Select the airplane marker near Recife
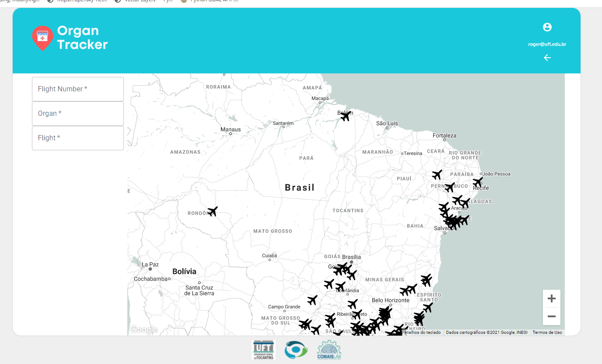Image resolution: width=602 pixels, height=364 pixels. point(478,182)
